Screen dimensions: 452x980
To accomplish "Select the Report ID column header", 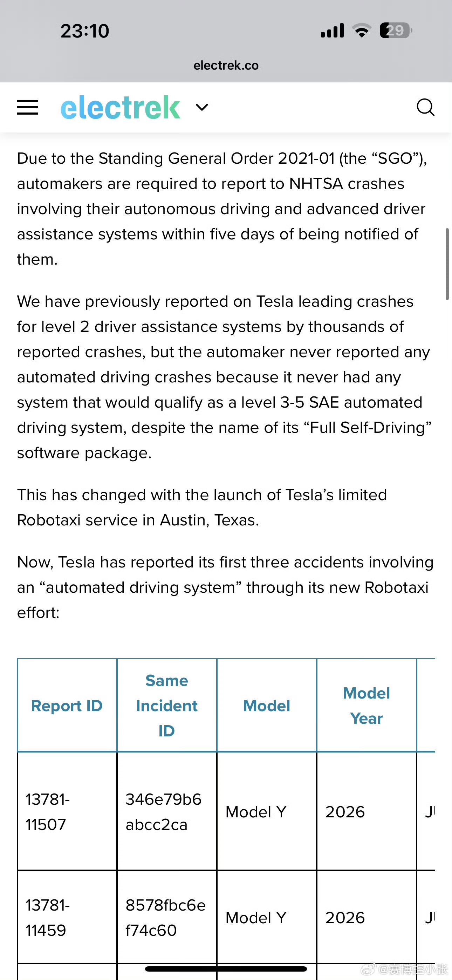I will click(x=67, y=706).
